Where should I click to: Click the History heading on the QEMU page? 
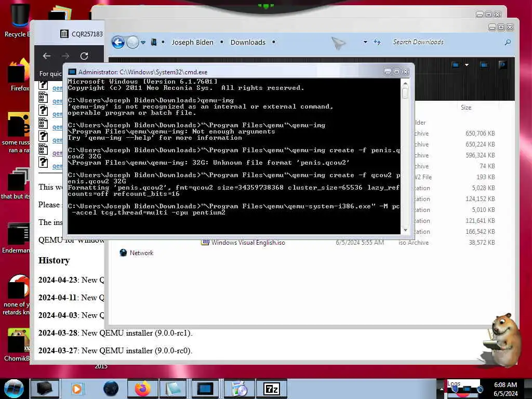(x=54, y=260)
